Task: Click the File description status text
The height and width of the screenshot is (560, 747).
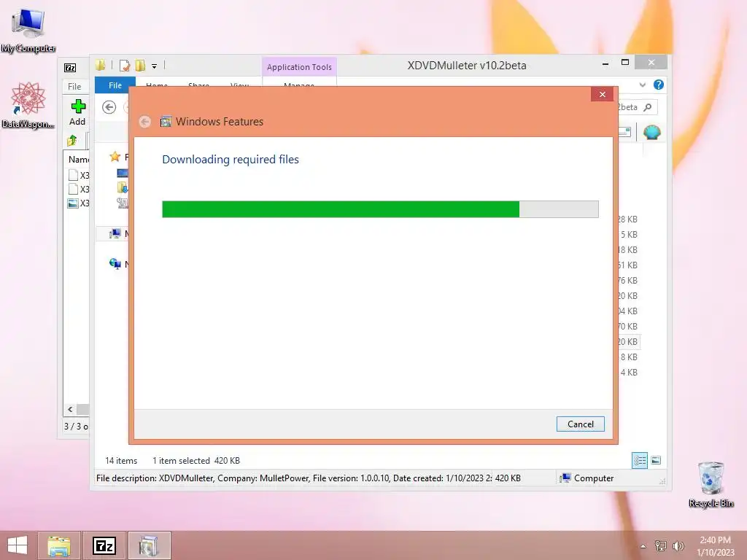Action: (x=293, y=478)
